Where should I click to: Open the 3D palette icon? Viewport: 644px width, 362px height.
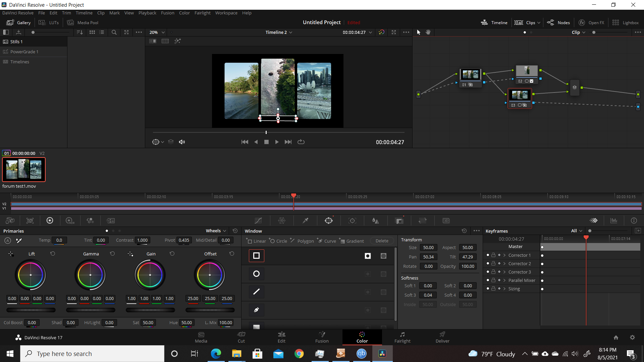pos(446,221)
